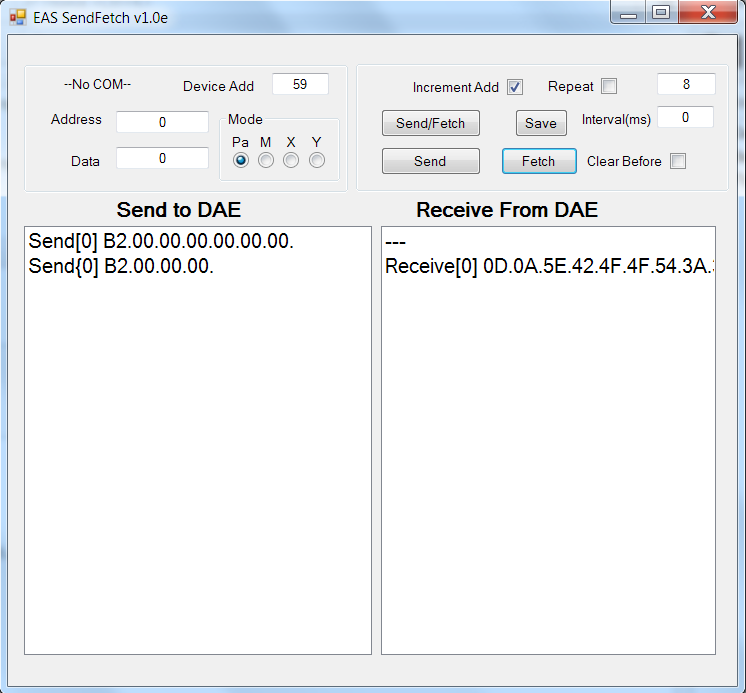Select the Pa mode radio button
This screenshot has width=746, height=693.
point(241,161)
